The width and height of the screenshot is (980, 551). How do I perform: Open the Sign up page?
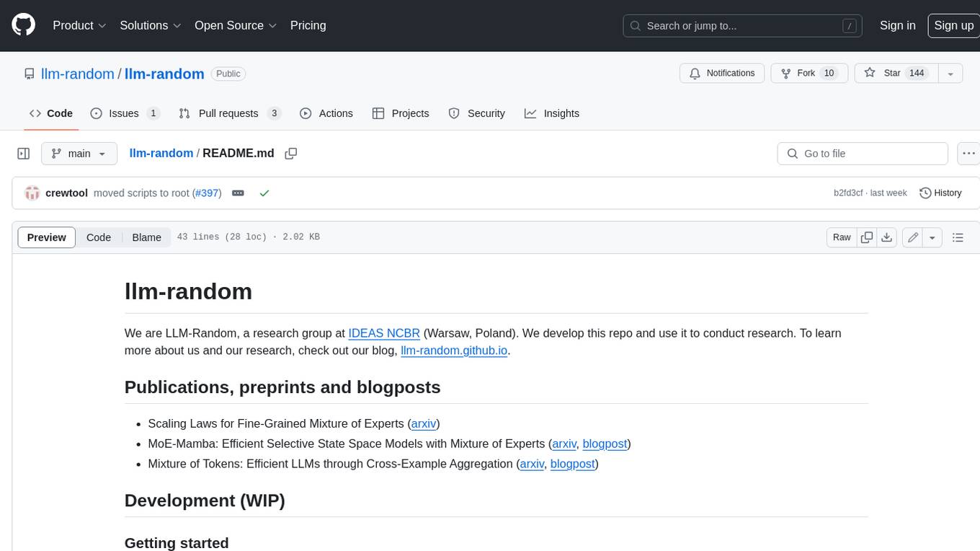click(953, 25)
